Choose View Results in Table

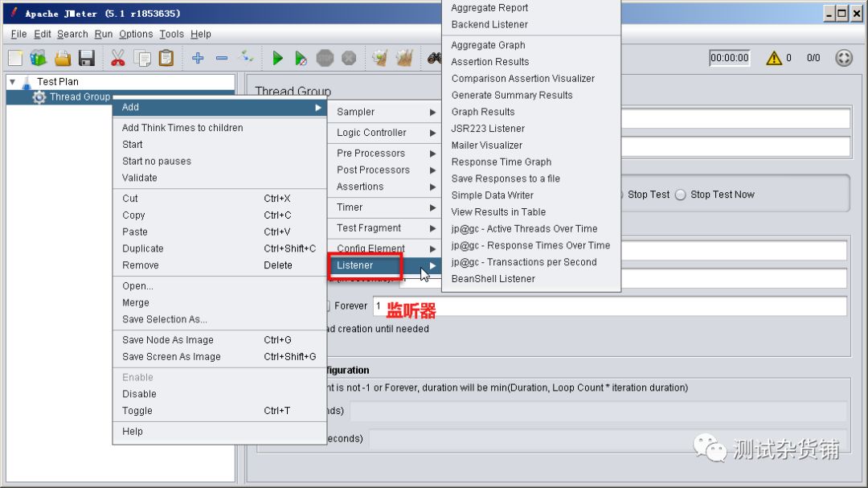531,211
